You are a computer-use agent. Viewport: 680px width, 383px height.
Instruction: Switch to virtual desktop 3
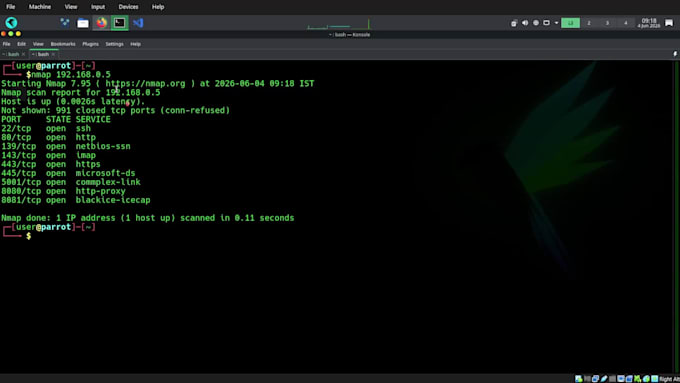tap(607, 23)
